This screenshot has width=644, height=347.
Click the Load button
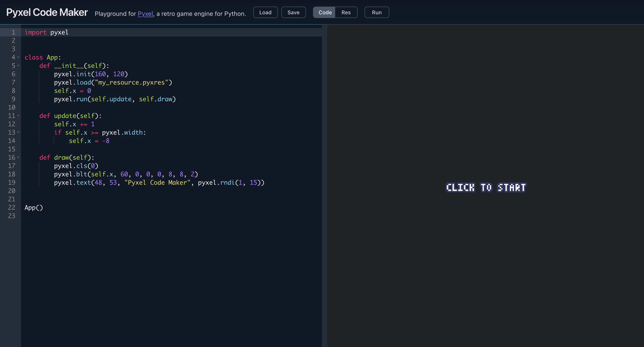pos(265,12)
